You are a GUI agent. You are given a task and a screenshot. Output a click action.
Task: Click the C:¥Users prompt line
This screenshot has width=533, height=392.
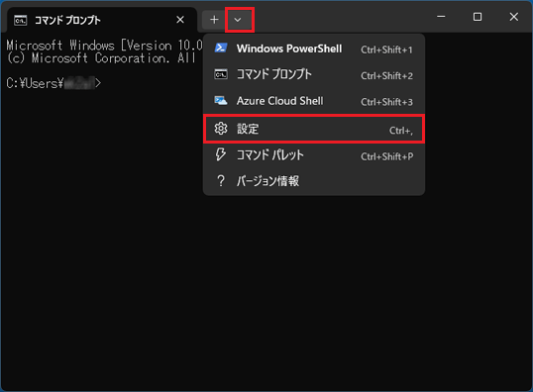(53, 83)
